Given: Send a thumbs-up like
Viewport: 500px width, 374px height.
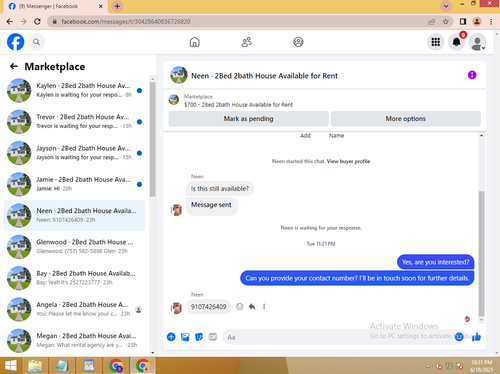Looking at the screenshot, I should tap(476, 337).
